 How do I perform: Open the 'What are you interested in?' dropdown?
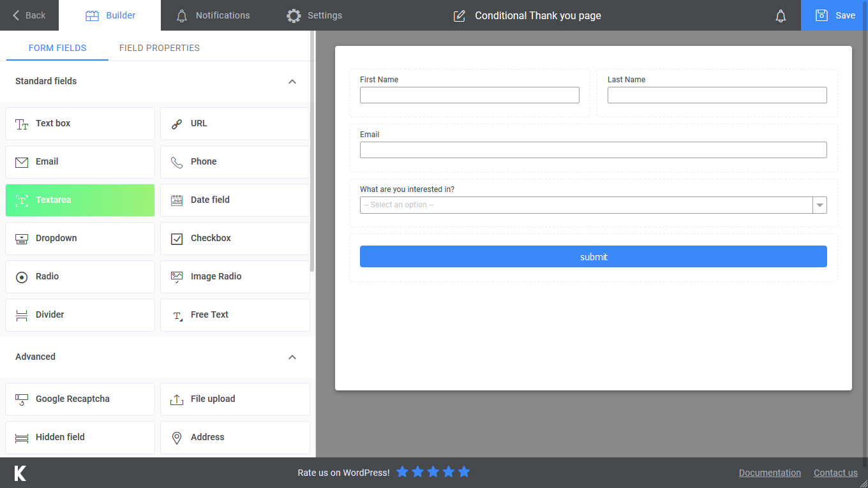(594, 205)
